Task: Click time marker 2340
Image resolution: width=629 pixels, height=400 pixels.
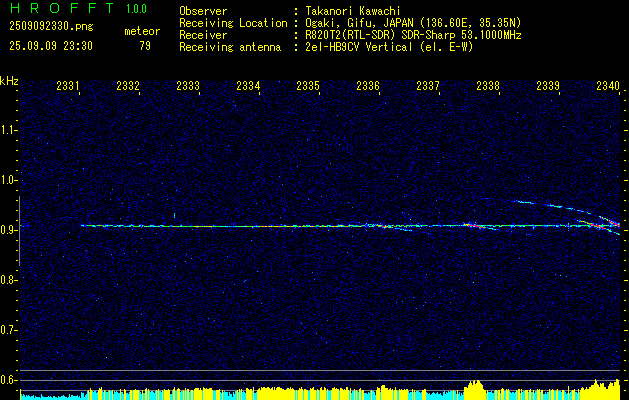Action: pos(608,85)
